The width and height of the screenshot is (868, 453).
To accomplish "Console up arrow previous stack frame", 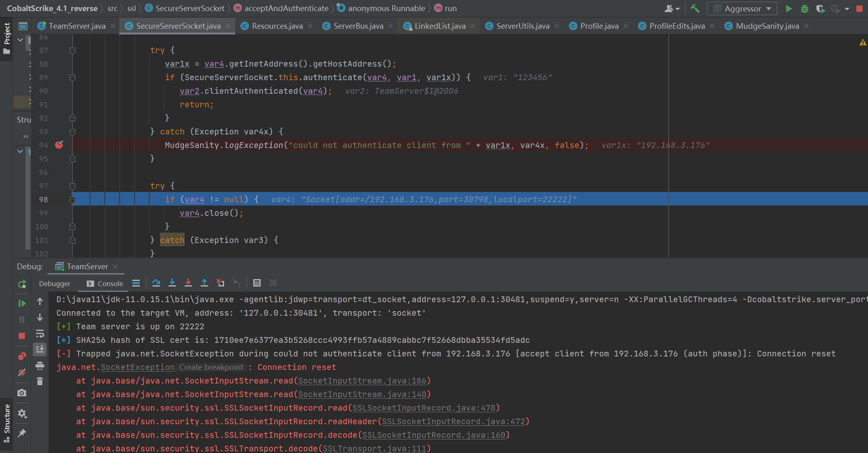I will 40,301.
